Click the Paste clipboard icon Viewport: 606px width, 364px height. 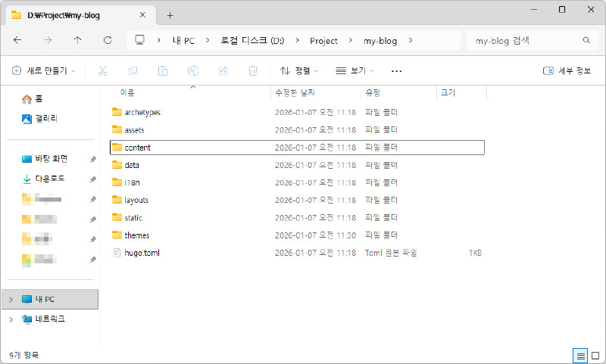[x=163, y=70]
